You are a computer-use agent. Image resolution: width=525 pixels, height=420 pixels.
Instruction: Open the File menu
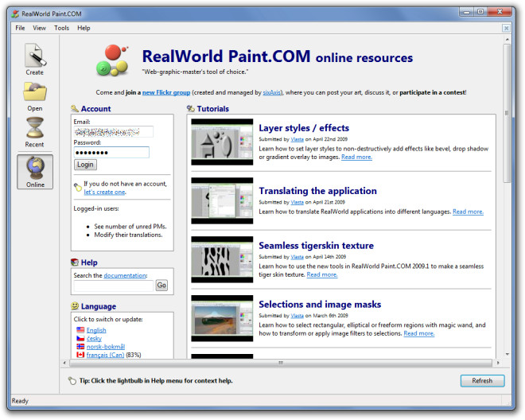20,28
